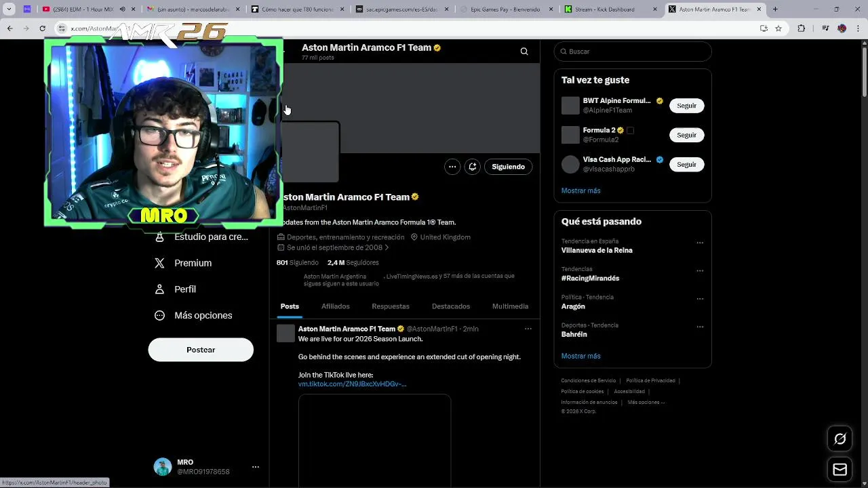The image size is (868, 488).
Task: Open the MRO account menu dots
Action: (x=256, y=467)
